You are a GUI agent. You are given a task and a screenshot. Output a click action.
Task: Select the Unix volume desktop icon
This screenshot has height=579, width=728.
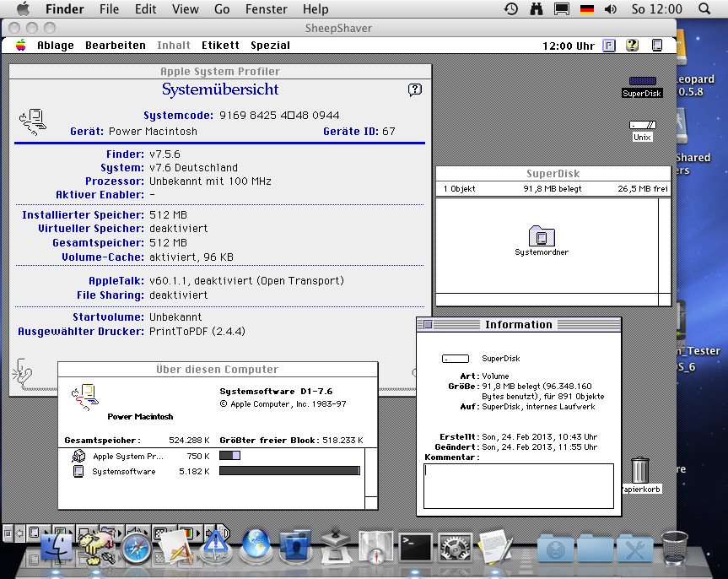pyautogui.click(x=642, y=131)
